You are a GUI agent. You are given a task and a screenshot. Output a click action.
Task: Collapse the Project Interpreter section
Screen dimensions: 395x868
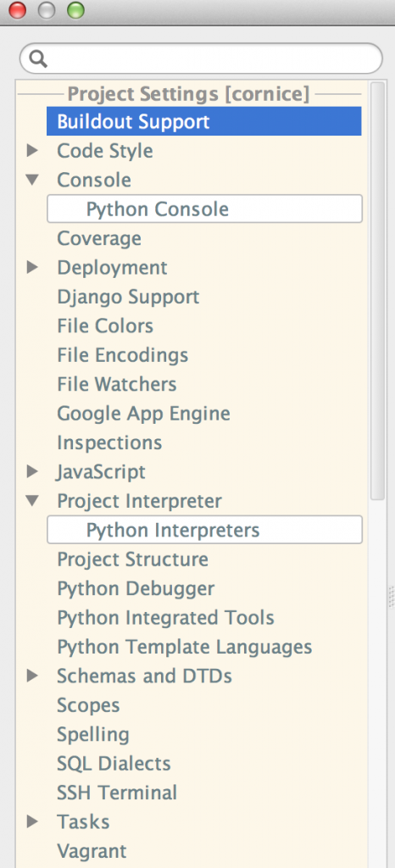[x=33, y=501]
